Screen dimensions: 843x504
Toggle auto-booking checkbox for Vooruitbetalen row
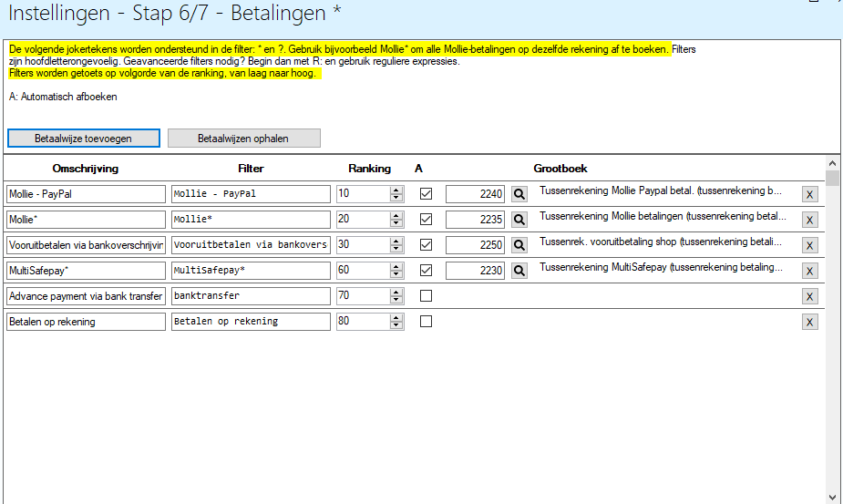point(426,245)
